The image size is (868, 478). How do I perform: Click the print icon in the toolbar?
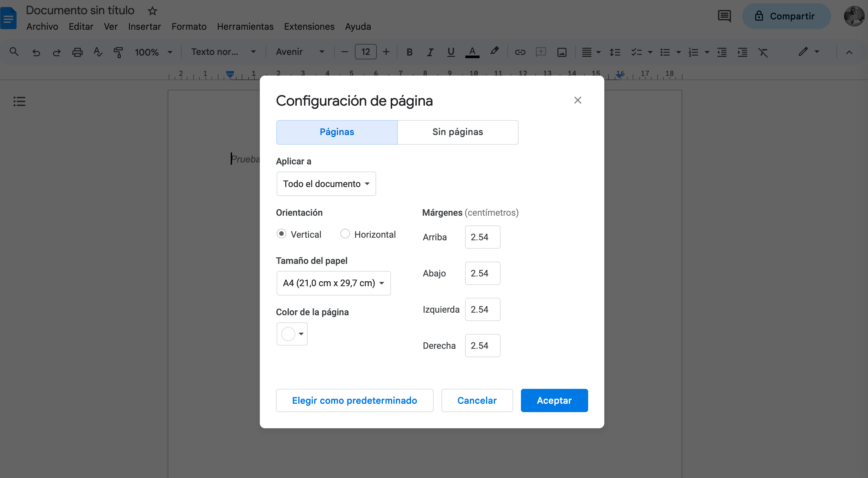[77, 52]
